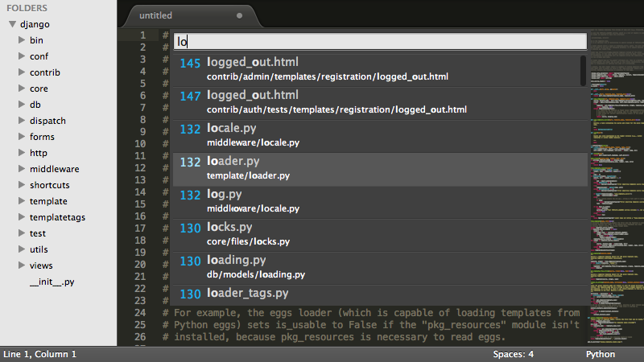Click the code minimap
The height and width of the screenshot is (362, 644).
[x=617, y=187]
